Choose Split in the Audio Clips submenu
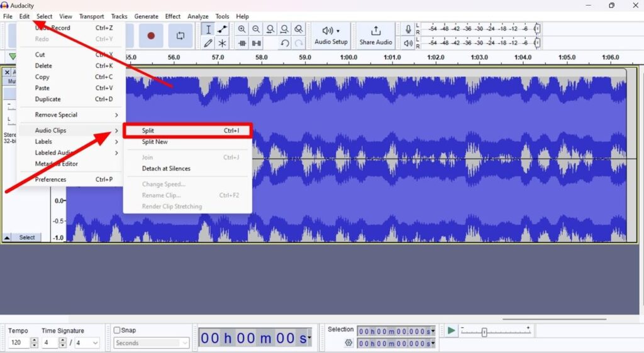Viewport: 644px width, 353px height. click(187, 131)
